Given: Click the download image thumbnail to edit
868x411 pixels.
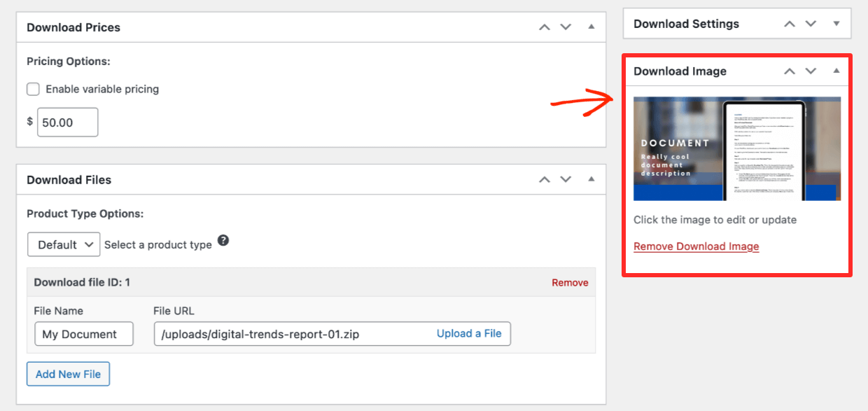Looking at the screenshot, I should (x=737, y=148).
